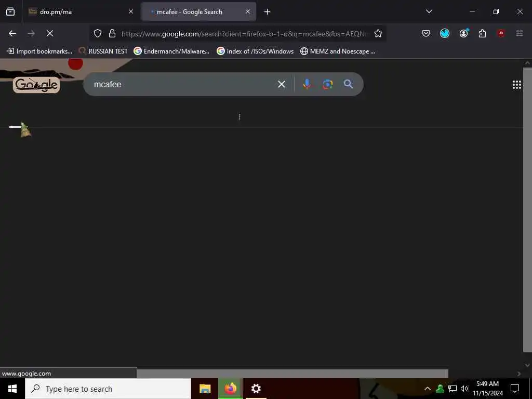The height and width of the screenshot is (399, 532).
Task: Open Settings gear from taskbar
Action: [256, 389]
